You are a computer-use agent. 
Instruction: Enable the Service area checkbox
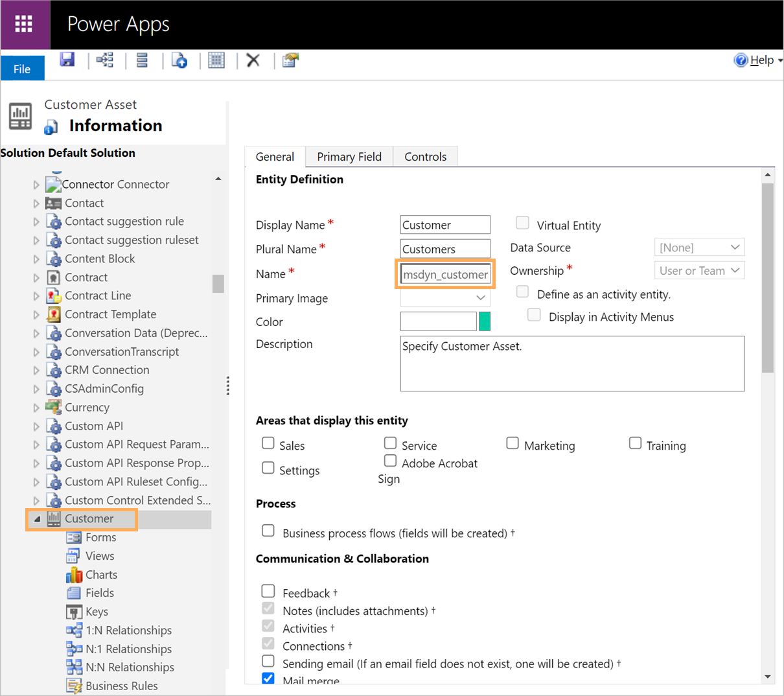click(x=390, y=443)
